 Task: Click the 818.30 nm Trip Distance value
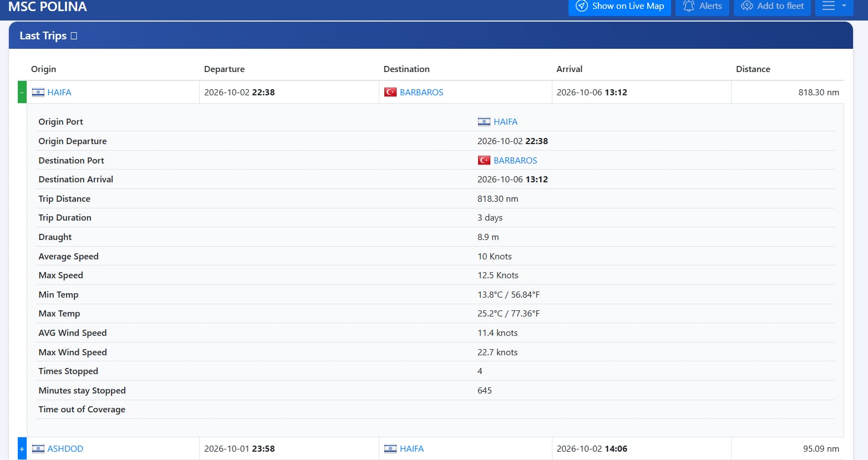(498, 199)
